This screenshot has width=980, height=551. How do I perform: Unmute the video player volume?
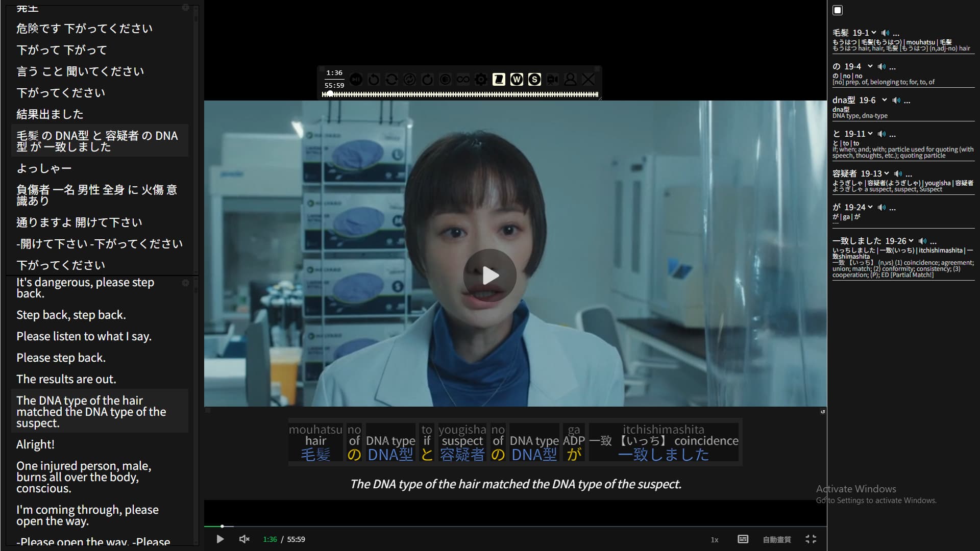coord(244,539)
